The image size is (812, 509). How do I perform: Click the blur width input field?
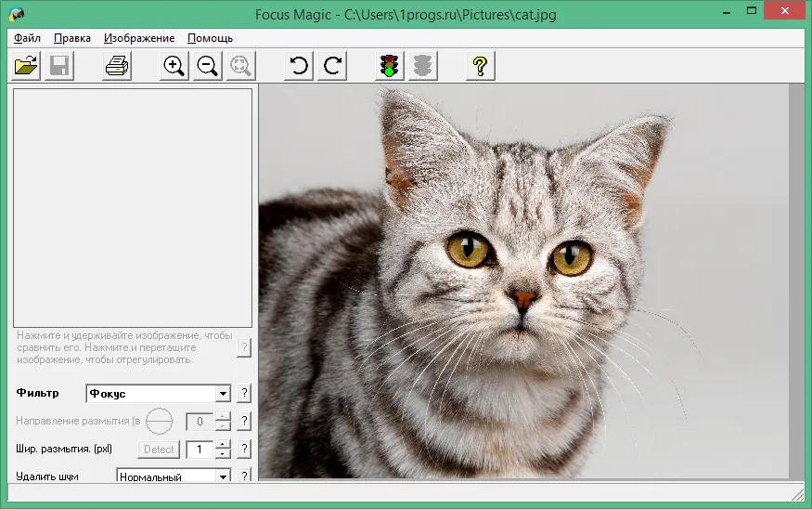(x=200, y=449)
